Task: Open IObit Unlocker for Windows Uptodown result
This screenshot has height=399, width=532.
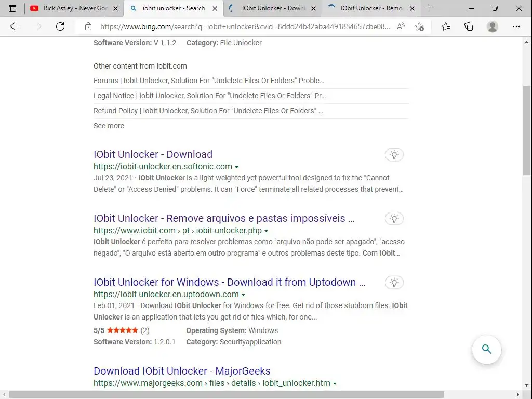Action: pyautogui.click(x=229, y=282)
